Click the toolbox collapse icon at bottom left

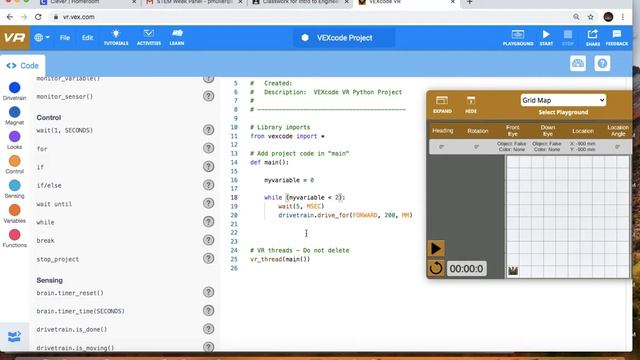14,337
